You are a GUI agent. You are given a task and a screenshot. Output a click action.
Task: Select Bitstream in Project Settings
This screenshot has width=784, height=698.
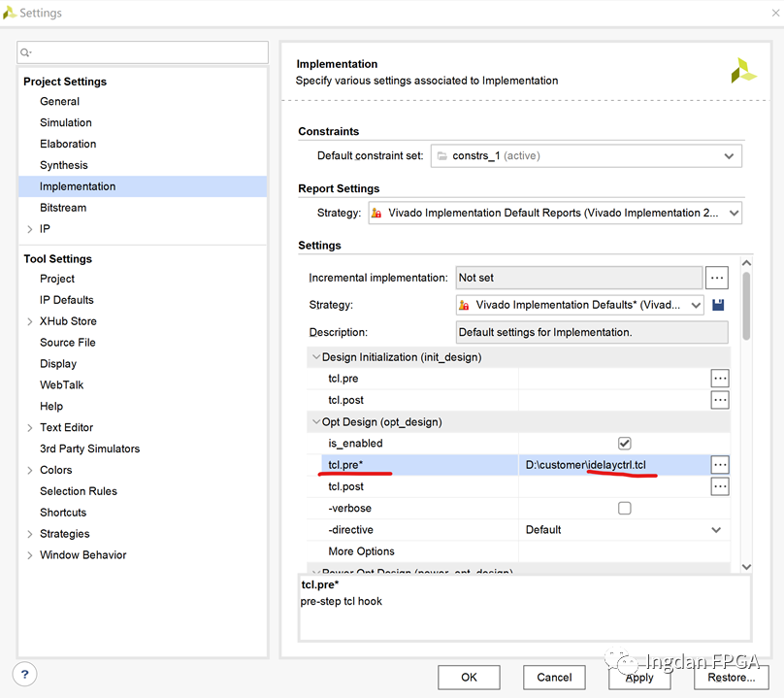(63, 208)
